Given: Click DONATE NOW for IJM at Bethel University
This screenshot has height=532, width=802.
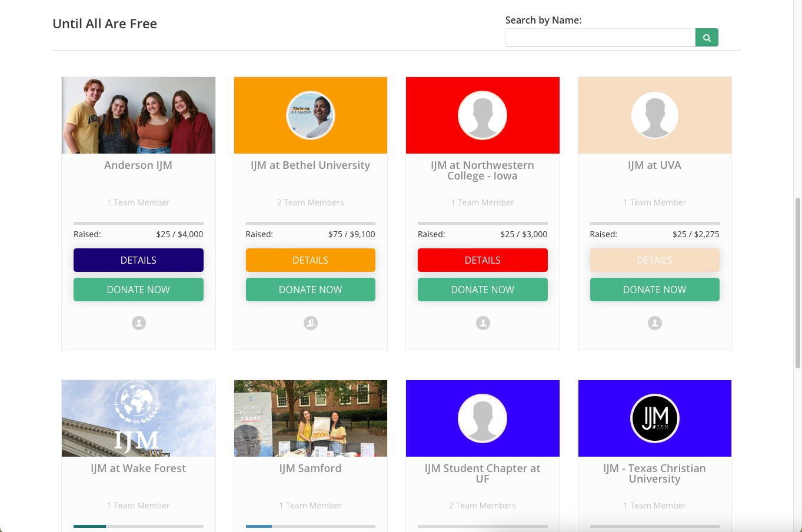Looking at the screenshot, I should (x=311, y=290).
